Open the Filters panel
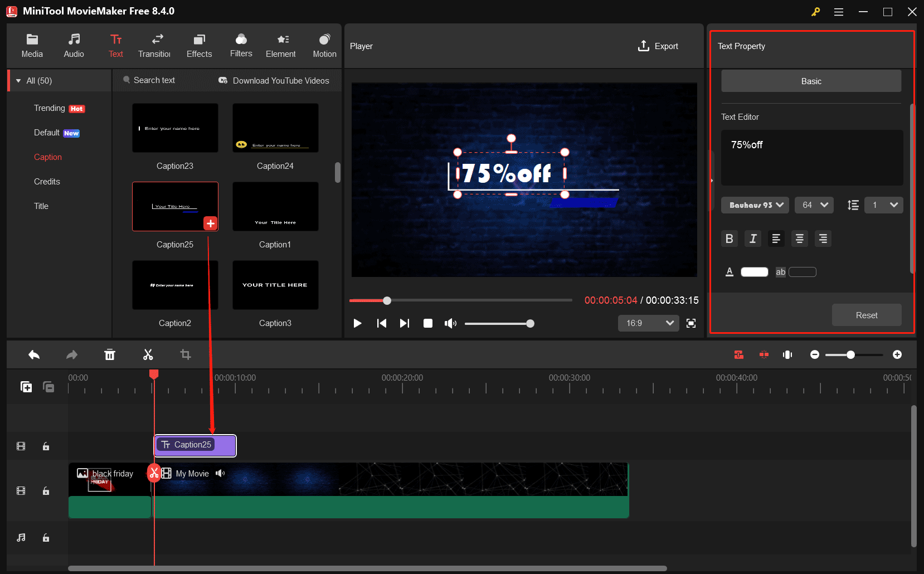The image size is (924, 574). (x=241, y=45)
